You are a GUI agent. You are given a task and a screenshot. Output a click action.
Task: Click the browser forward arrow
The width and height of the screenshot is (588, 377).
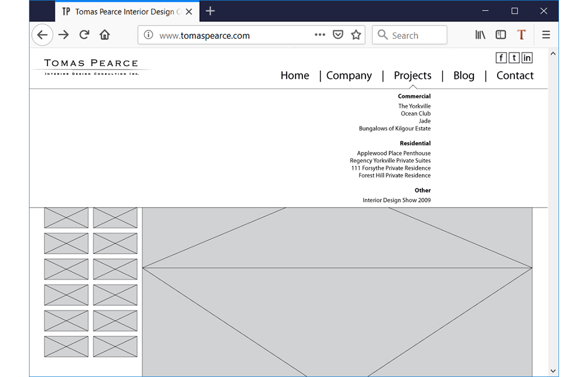point(64,35)
